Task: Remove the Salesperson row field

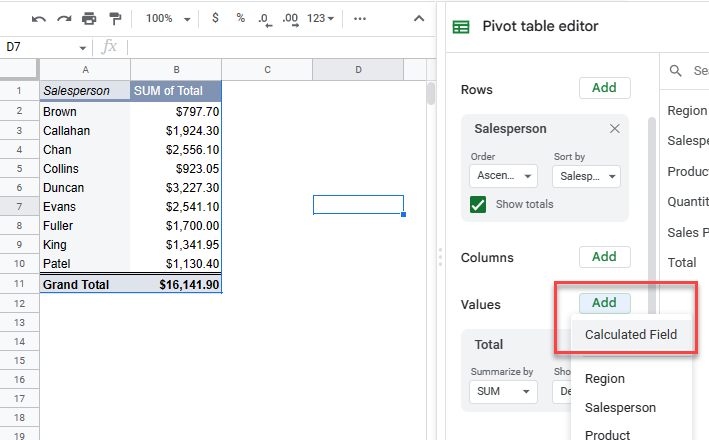Action: [614, 129]
